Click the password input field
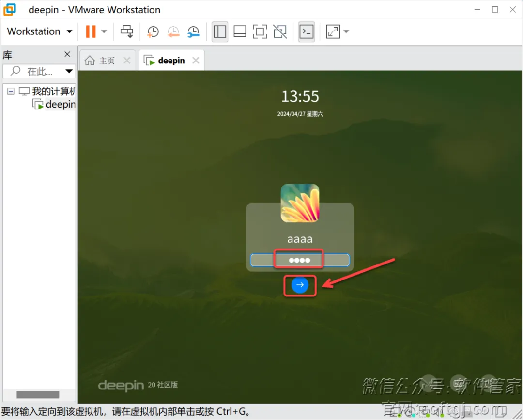 300,260
